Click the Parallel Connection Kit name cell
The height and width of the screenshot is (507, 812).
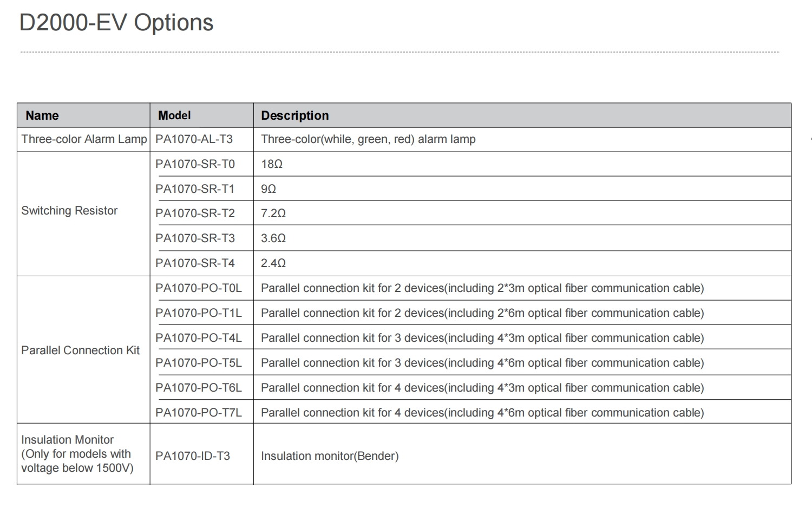tap(80, 350)
